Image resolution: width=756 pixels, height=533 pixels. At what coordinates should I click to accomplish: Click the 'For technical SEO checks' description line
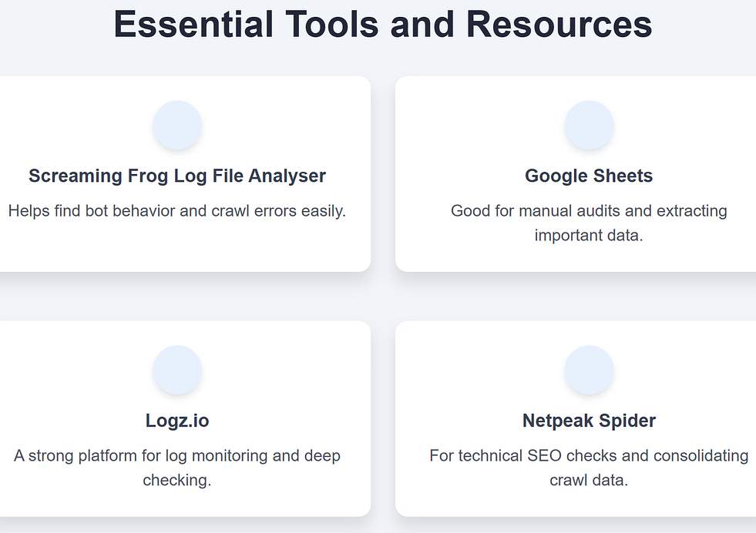[x=589, y=455]
